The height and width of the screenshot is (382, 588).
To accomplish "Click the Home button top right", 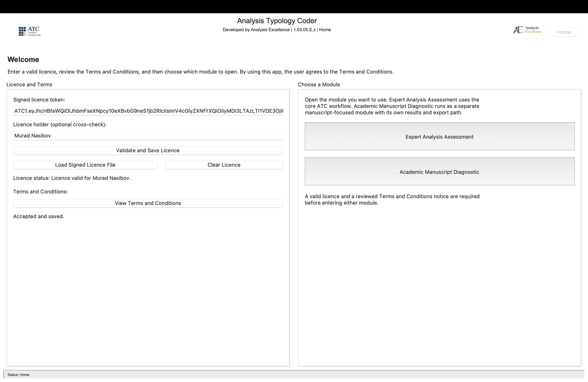I will point(564,32).
